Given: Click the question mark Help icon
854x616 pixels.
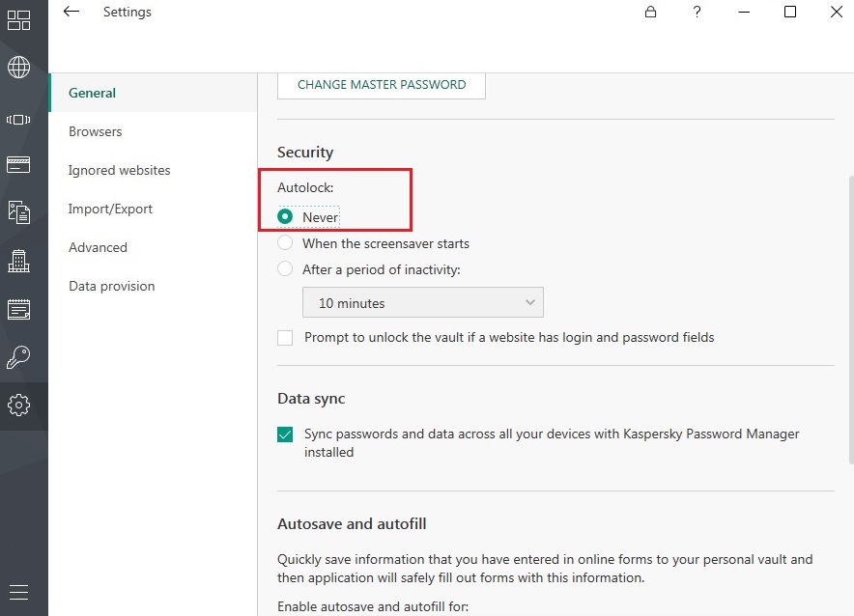Looking at the screenshot, I should click(697, 13).
